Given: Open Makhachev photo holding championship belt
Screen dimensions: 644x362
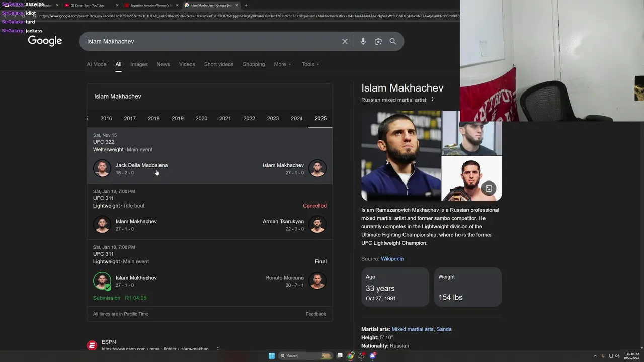Looking at the screenshot, I should [x=471, y=179].
